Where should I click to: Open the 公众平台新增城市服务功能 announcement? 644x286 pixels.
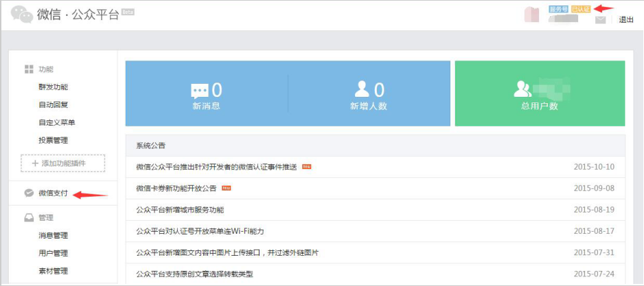click(x=180, y=210)
